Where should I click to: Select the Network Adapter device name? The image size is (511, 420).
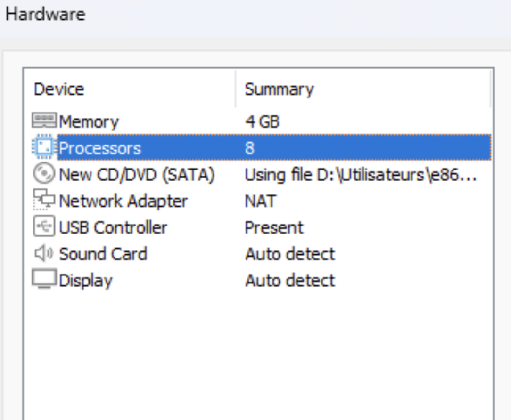[x=123, y=201]
